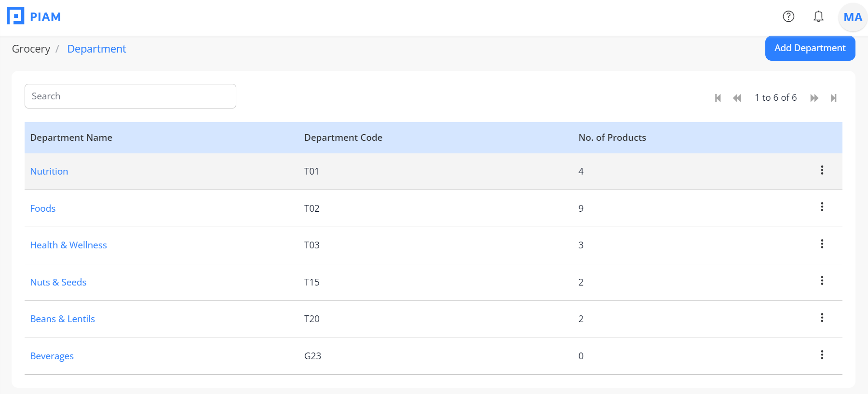This screenshot has width=868, height=394.
Task: Select department code G23
Action: pyautogui.click(x=312, y=356)
